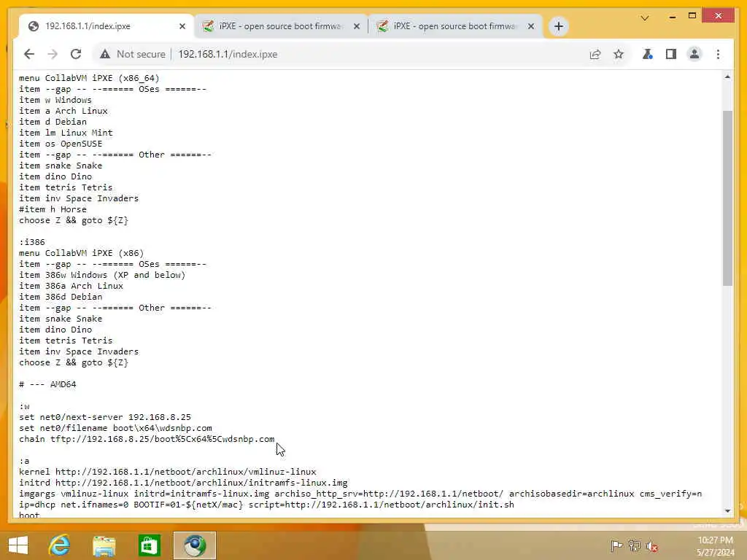Launch Internet Explorer from taskbar
747x560 pixels.
(x=60, y=545)
